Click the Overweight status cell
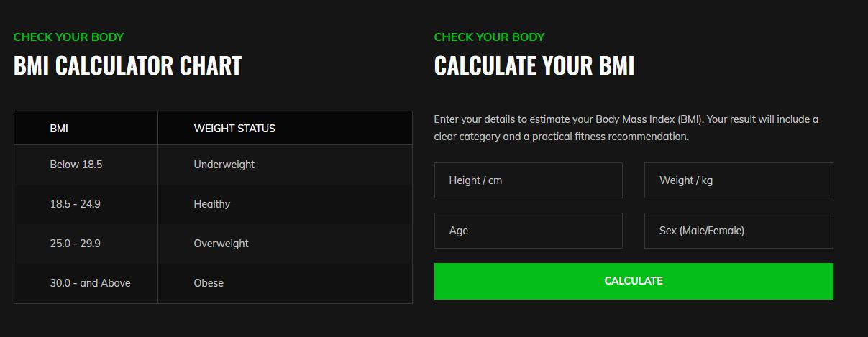This screenshot has width=868, height=337. (x=221, y=244)
